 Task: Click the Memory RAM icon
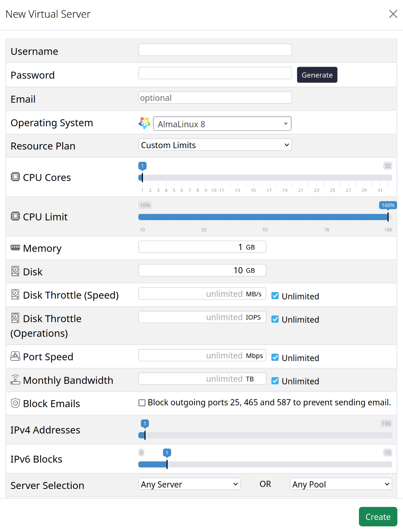[15, 248]
